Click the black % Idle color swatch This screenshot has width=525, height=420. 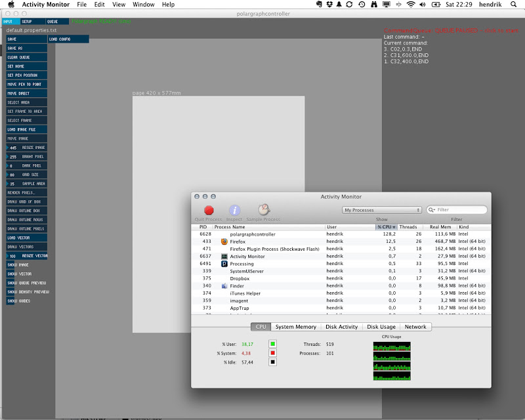click(x=272, y=362)
